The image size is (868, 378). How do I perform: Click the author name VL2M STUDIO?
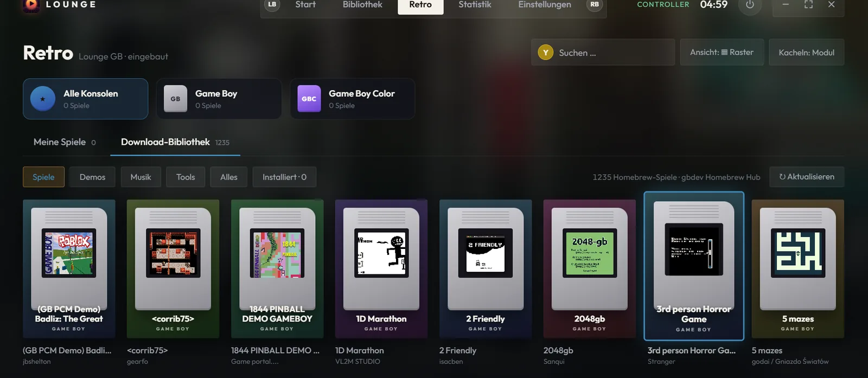(x=358, y=362)
